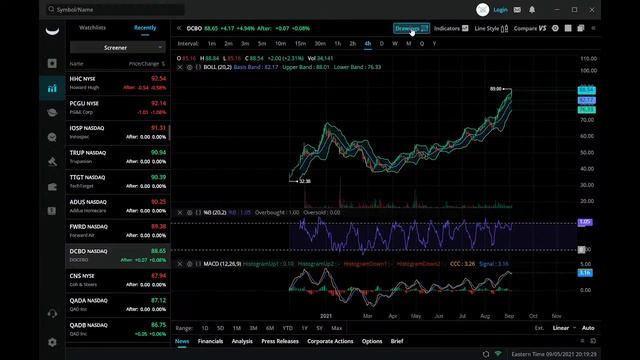Open the community chat sidebar icon

[52, 137]
